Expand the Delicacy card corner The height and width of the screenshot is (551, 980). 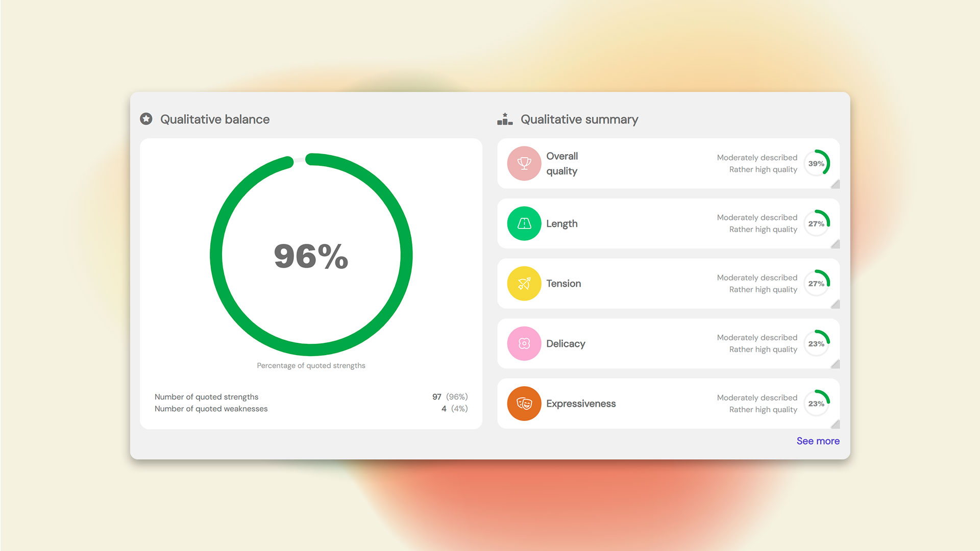836,364
